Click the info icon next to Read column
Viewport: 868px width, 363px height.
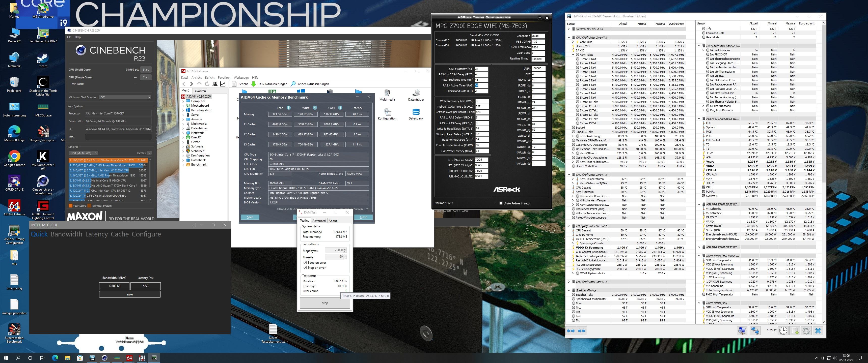click(288, 108)
